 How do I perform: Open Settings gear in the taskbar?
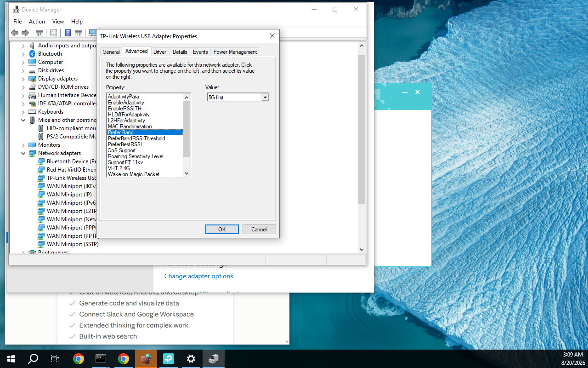[x=191, y=359]
